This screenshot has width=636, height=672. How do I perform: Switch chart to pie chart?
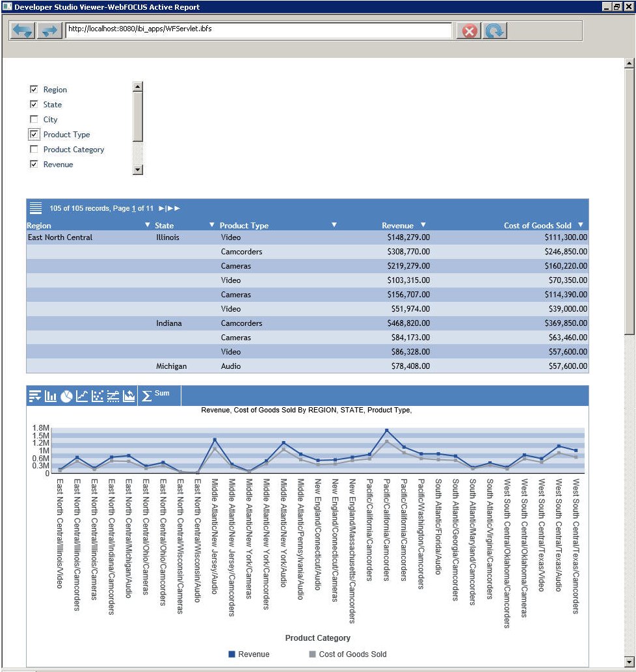[66, 396]
